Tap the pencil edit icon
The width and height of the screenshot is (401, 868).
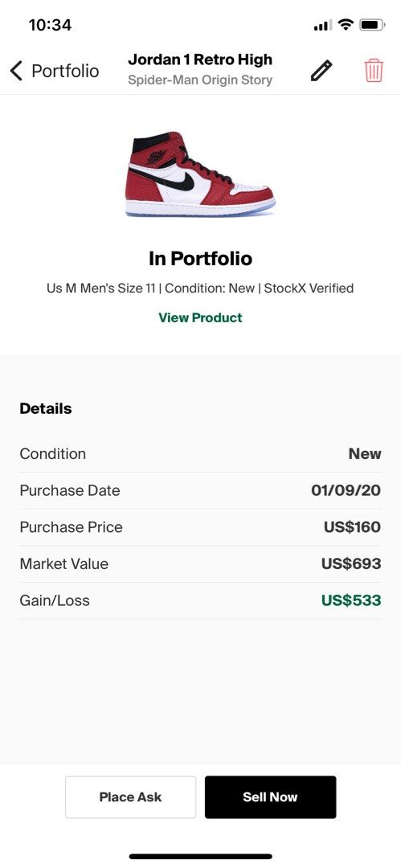(321, 71)
